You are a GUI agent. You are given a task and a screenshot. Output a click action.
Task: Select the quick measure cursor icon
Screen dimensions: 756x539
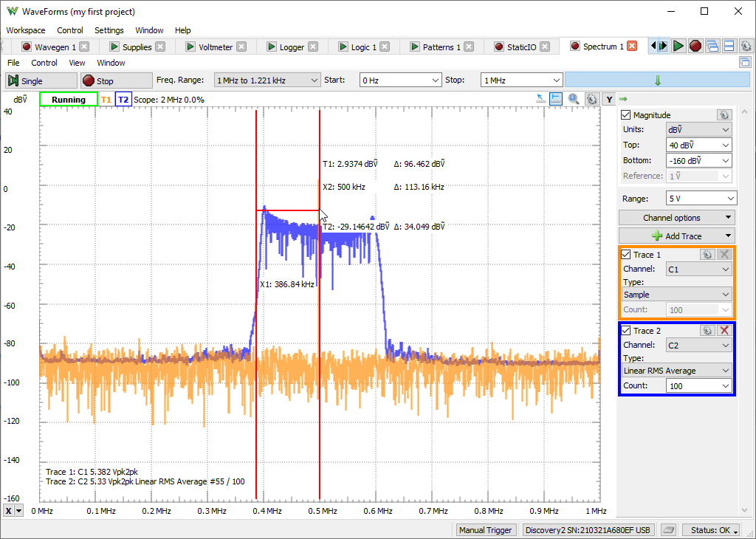541,99
